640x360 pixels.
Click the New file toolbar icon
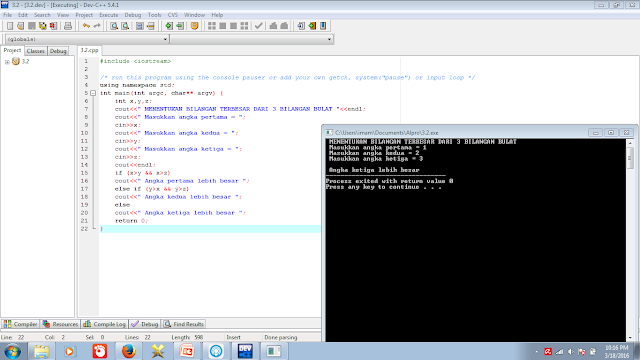point(10,26)
